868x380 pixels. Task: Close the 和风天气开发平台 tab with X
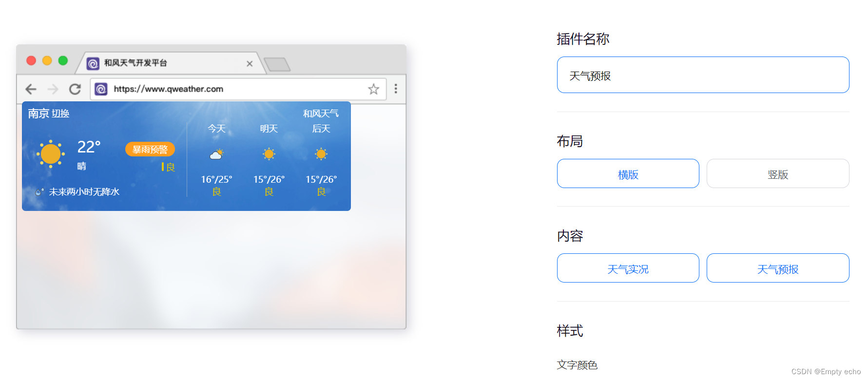[x=250, y=63]
